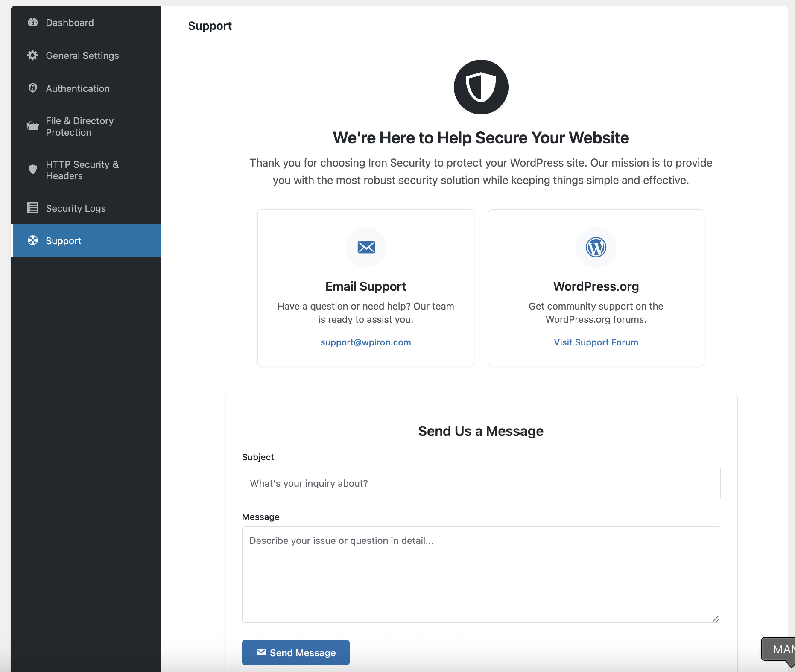Follow the Visit Support Forum link
The height and width of the screenshot is (672, 795).
coord(596,342)
